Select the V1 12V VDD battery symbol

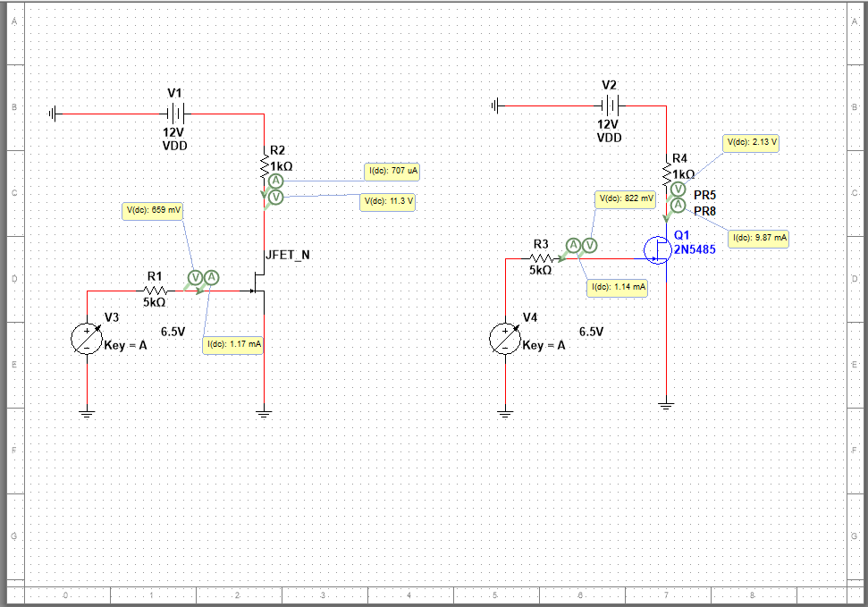click(x=175, y=112)
